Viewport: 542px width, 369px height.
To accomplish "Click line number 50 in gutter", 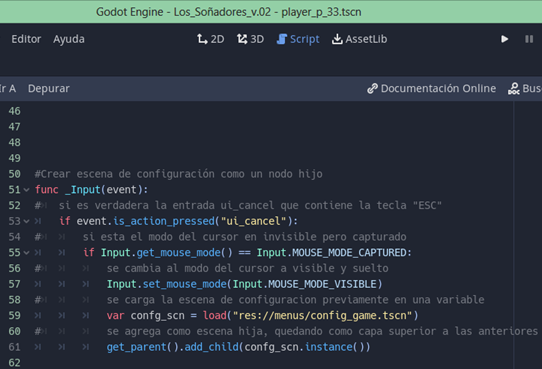I will [15, 174].
